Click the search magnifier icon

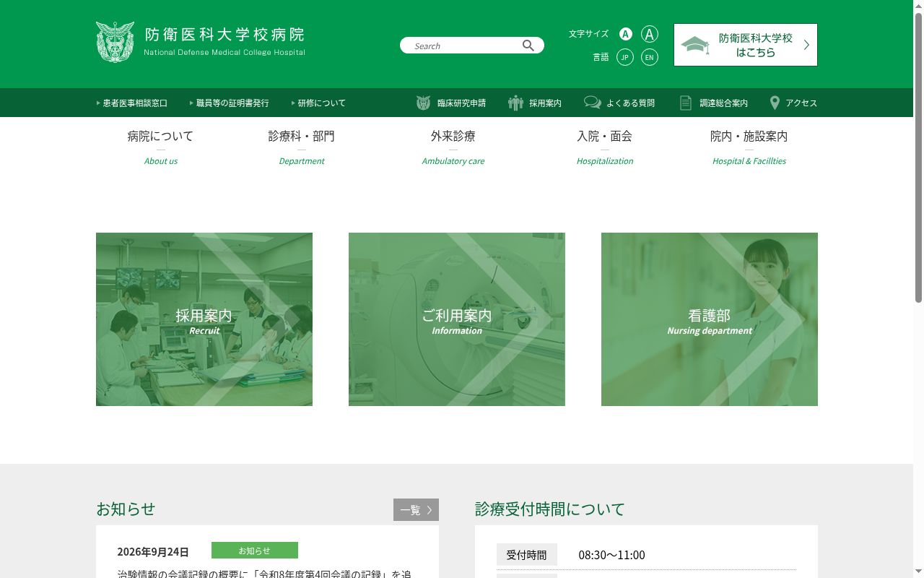coord(528,46)
